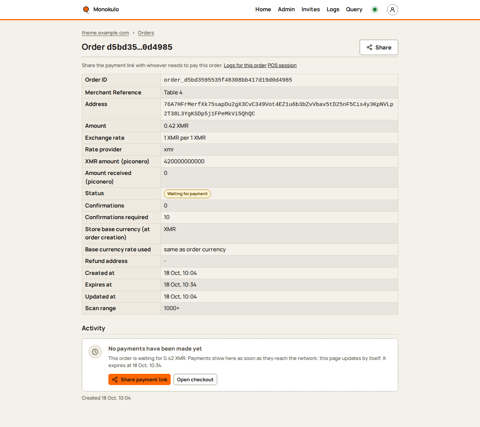The width and height of the screenshot is (480, 427).
Task: Click the Open checkout button
Action: [x=195, y=379]
